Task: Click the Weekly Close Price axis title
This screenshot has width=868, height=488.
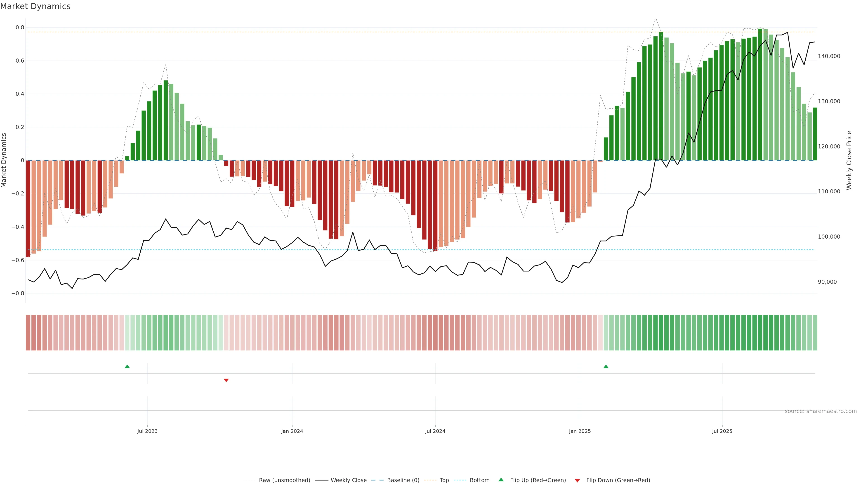Action: (849, 160)
